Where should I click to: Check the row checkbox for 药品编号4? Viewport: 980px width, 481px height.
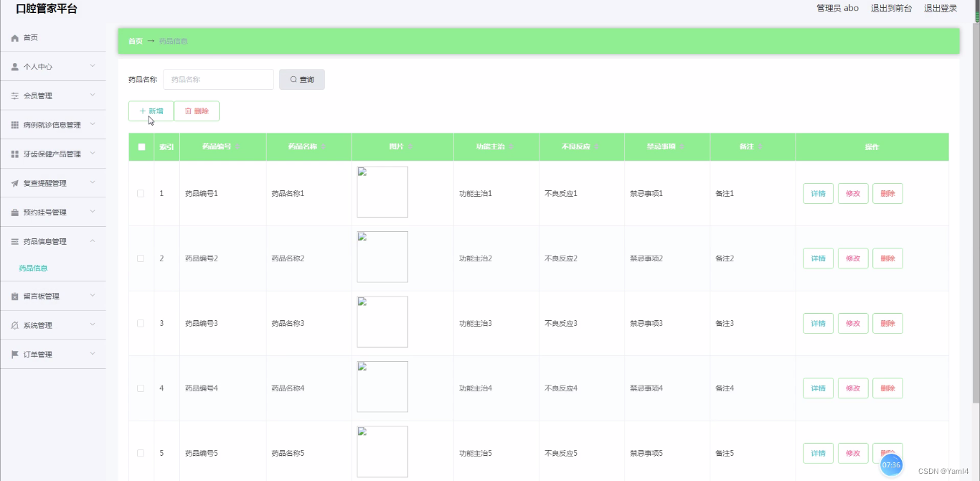pos(141,388)
